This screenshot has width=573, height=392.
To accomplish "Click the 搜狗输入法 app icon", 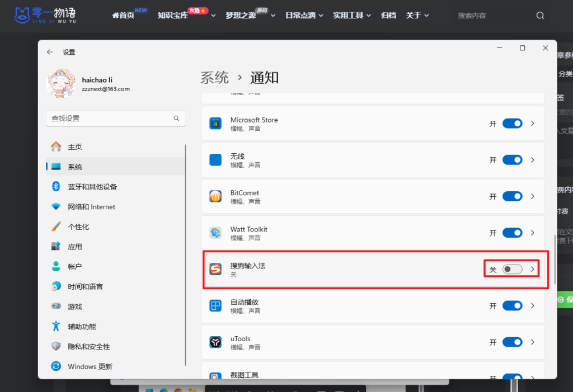I will [x=215, y=270].
